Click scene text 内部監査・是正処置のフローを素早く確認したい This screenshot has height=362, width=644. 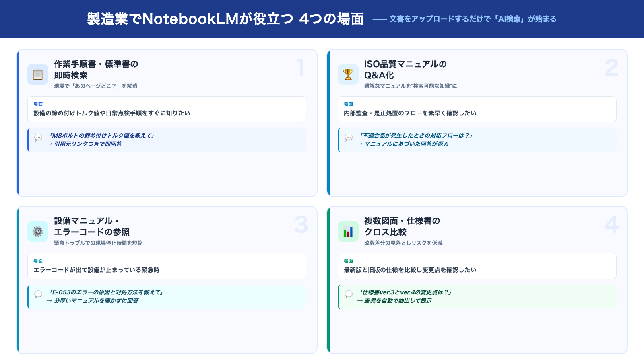coord(410,113)
